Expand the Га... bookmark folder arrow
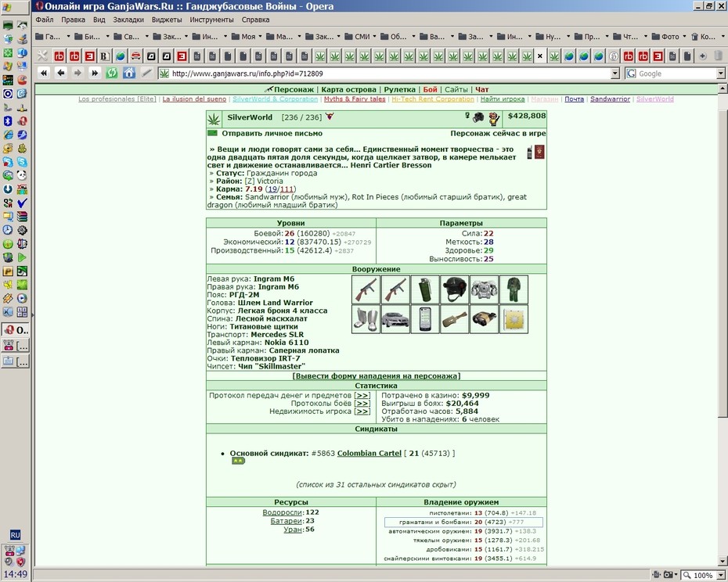Screen dimensions: 728x582 (68, 36)
